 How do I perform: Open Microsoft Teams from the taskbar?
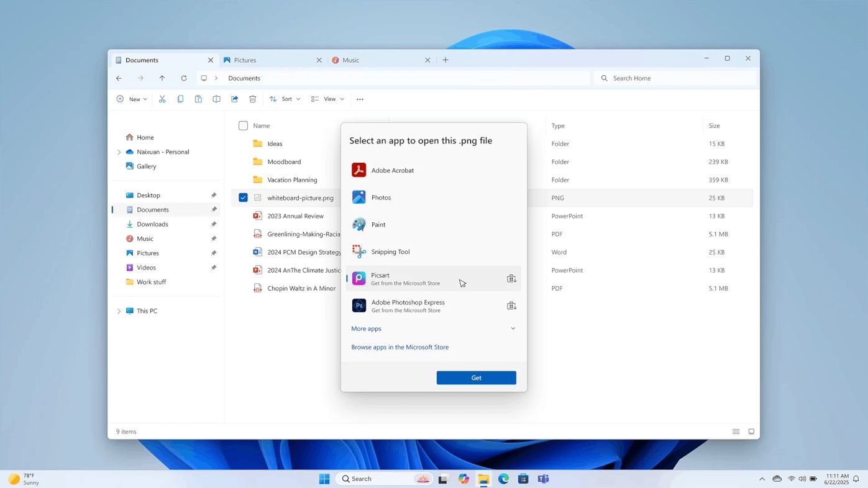tap(543, 479)
